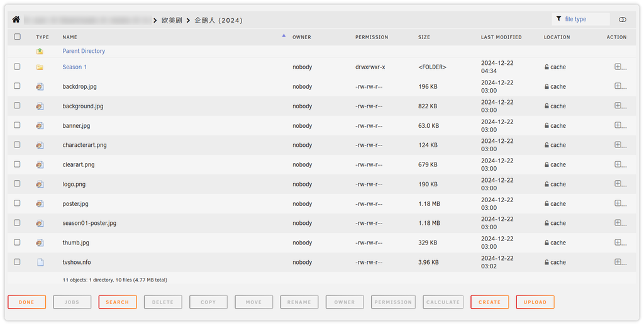Check the box for banner.jpg

click(17, 125)
